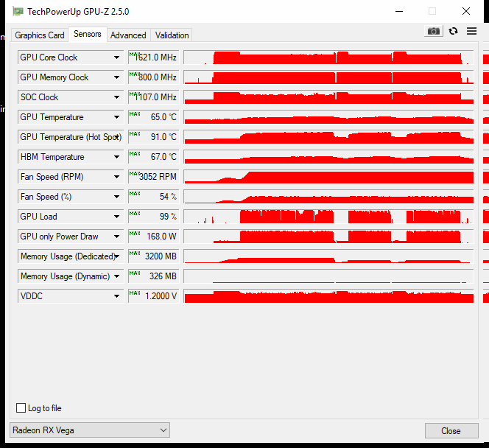
Task: Click the 99 % GPU load value
Action: [x=154, y=217]
